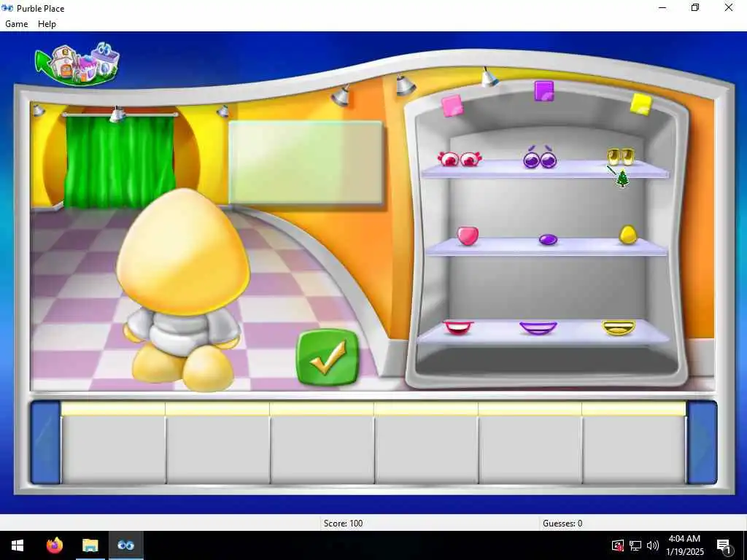Click Purble Place taskbar icon
The width and height of the screenshot is (747, 560).
pos(125,545)
